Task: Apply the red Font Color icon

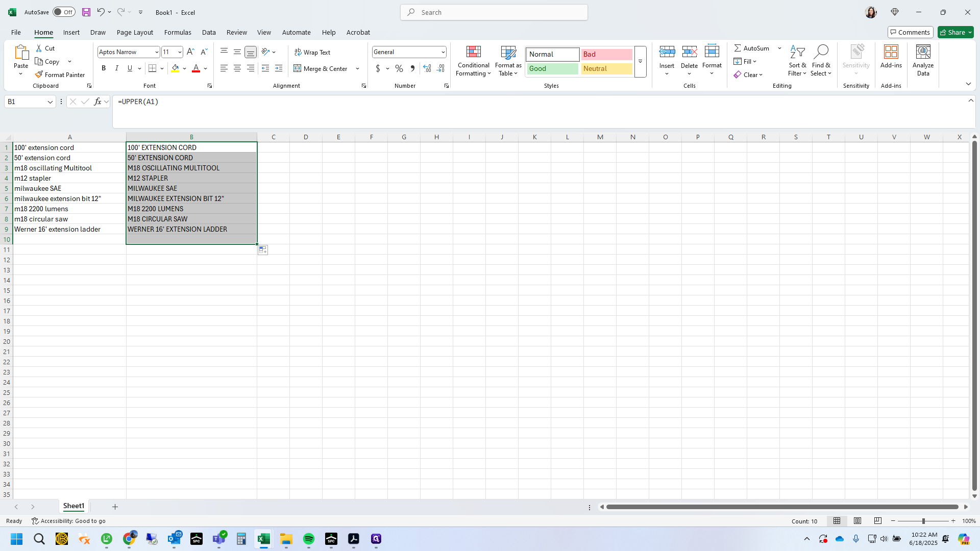Action: click(x=196, y=68)
